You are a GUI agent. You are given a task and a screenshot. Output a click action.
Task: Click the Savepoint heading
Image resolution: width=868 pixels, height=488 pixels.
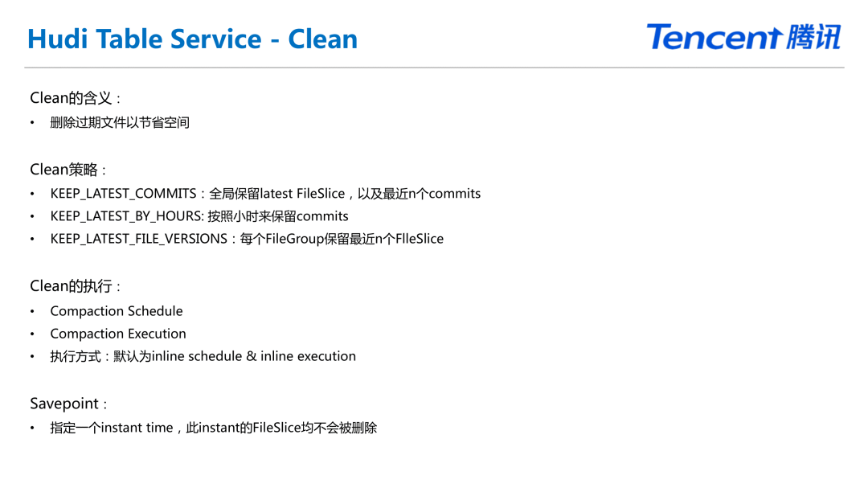point(68,404)
